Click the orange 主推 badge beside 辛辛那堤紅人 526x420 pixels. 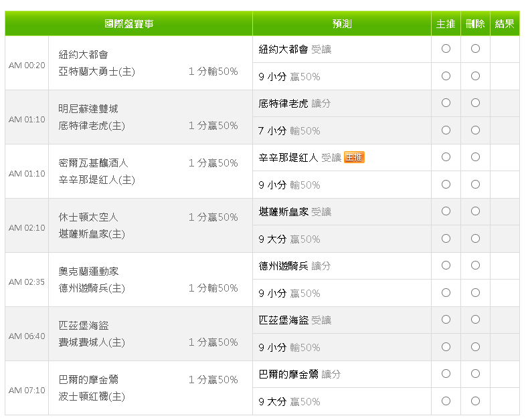354,157
